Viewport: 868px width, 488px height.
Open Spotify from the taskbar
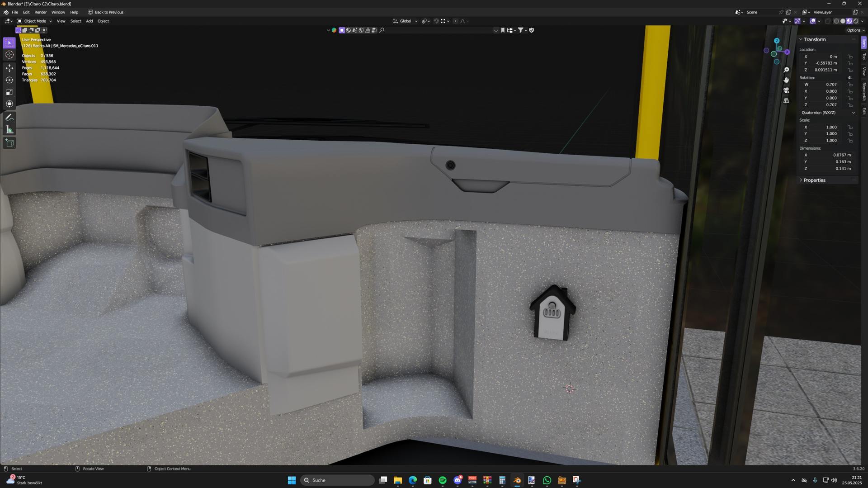[443, 480]
